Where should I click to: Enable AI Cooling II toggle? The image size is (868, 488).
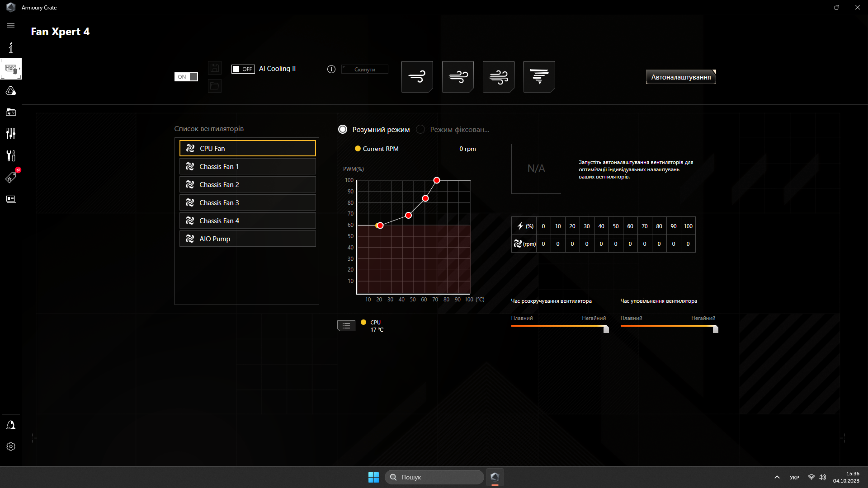click(243, 69)
